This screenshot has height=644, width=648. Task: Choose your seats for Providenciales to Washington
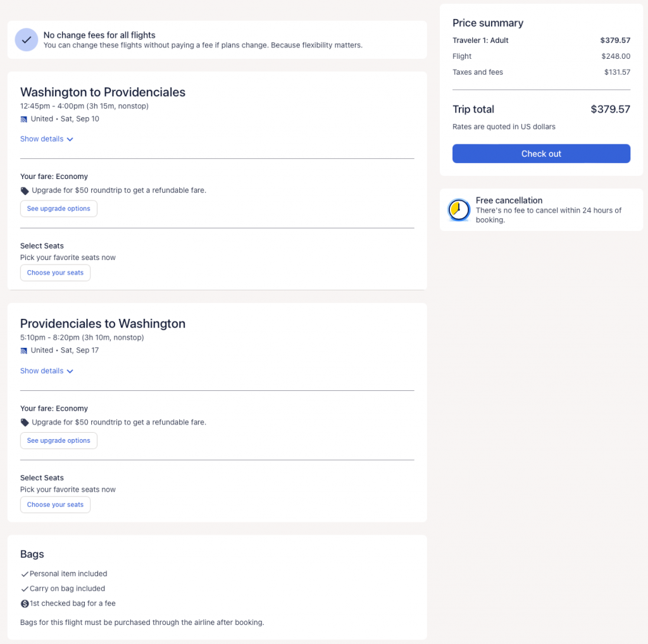tap(55, 505)
